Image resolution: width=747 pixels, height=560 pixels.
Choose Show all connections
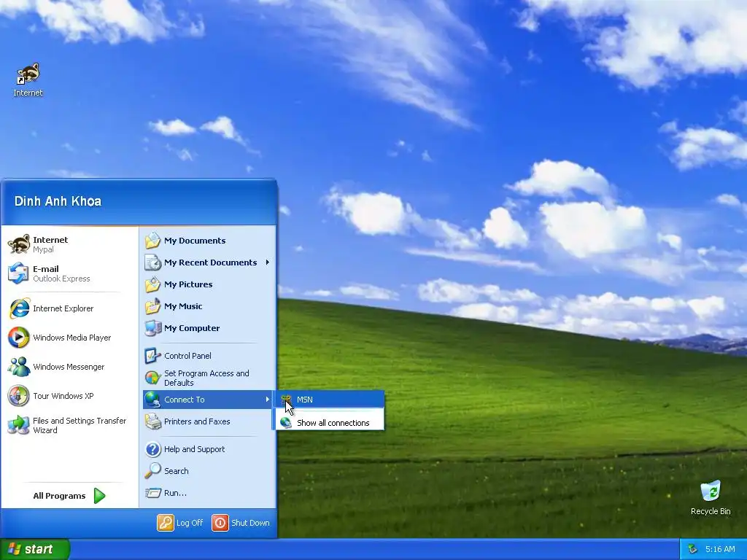tap(330, 422)
